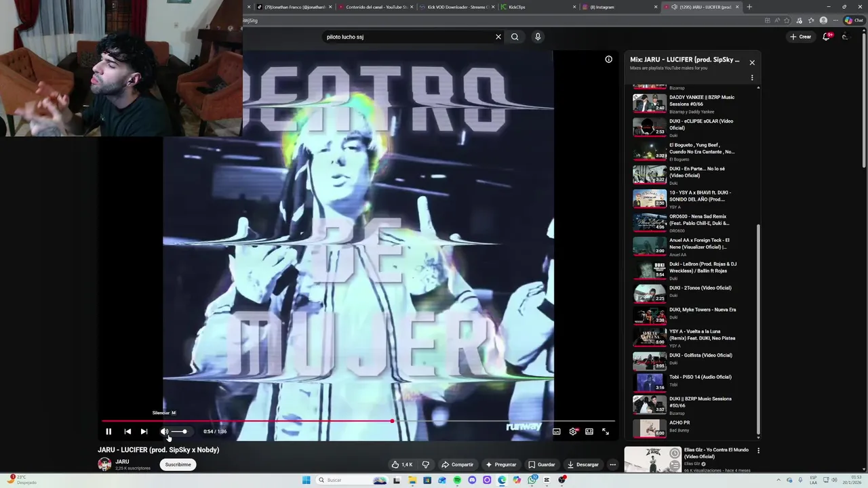Open Elias Glz - Yo Contra El Mundo video
868x488 pixels.
(x=716, y=453)
